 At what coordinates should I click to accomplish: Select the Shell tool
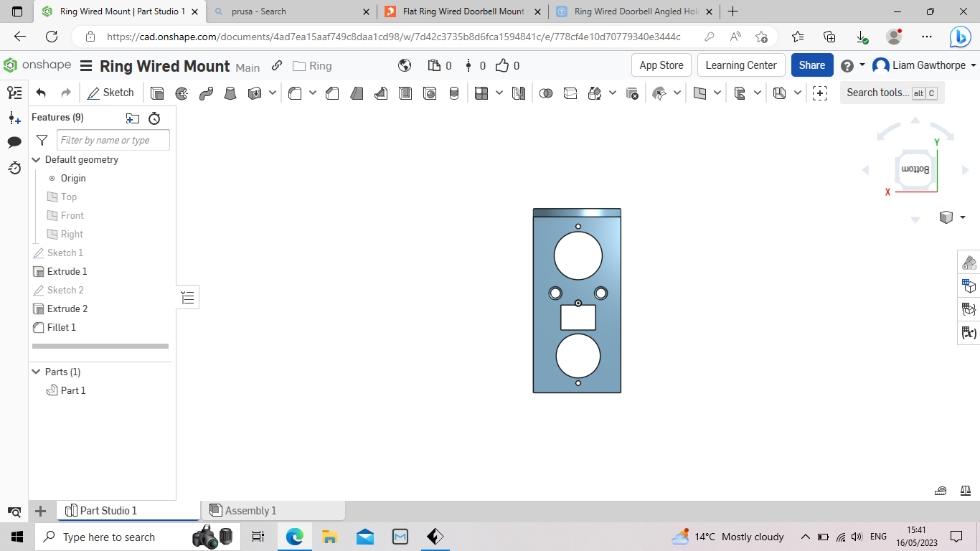click(405, 93)
